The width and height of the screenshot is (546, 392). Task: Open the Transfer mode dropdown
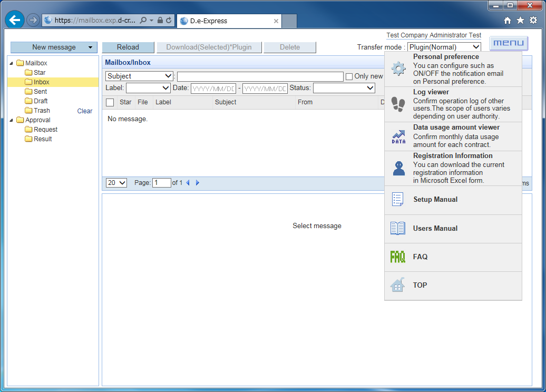[444, 47]
